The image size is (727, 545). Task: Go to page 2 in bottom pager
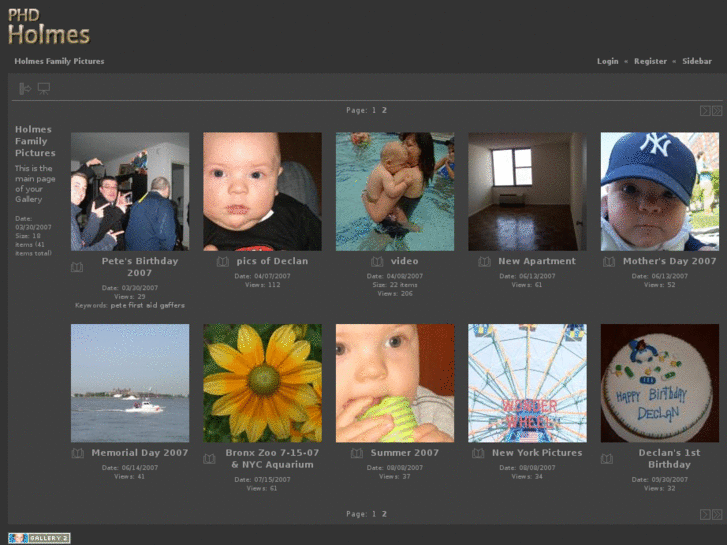click(384, 514)
